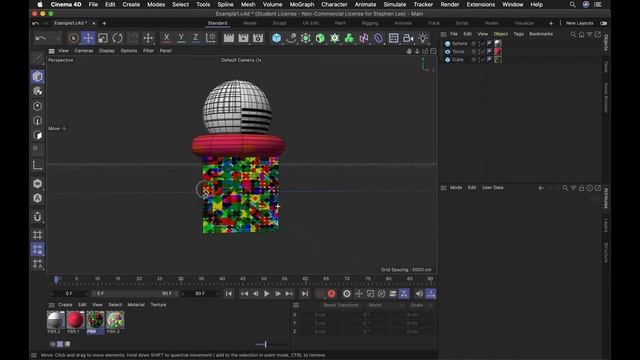Click the Undo arrow icon
Screen dimensions: 640x360
pyautogui.click(x=40, y=38)
